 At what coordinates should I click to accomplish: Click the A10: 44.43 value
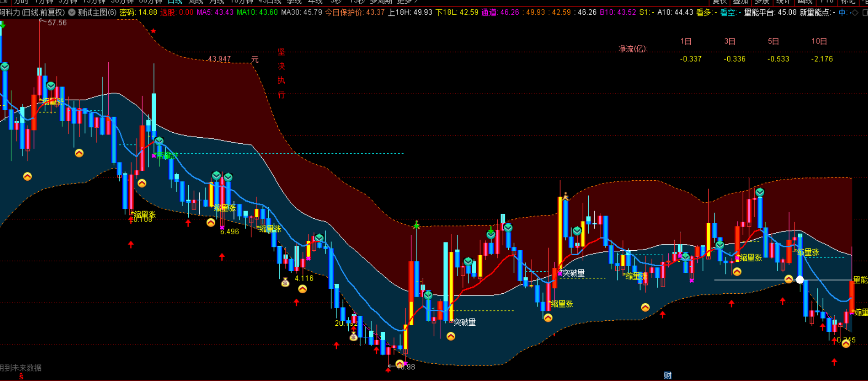pyautogui.click(x=675, y=12)
